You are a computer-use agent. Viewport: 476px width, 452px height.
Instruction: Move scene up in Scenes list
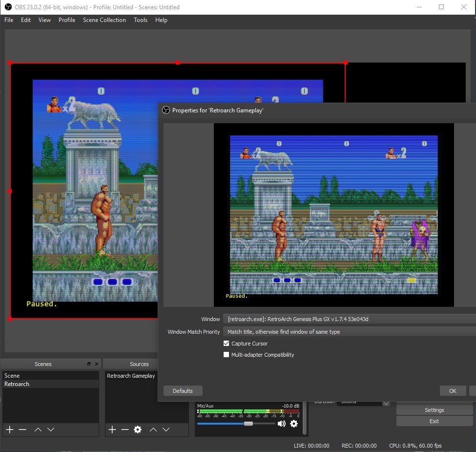tap(38, 430)
